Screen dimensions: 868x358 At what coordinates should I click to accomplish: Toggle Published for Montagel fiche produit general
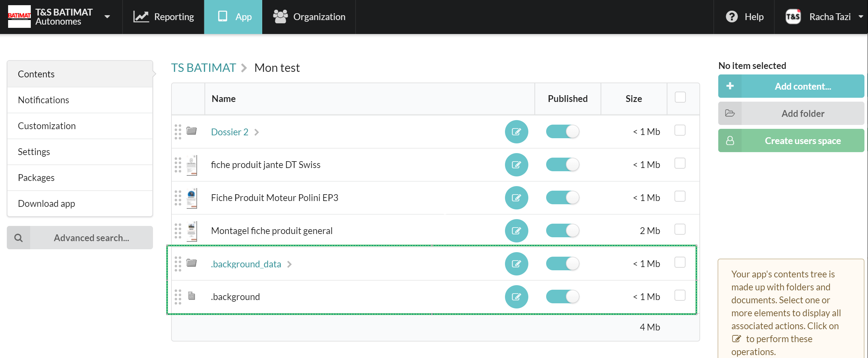pos(562,230)
